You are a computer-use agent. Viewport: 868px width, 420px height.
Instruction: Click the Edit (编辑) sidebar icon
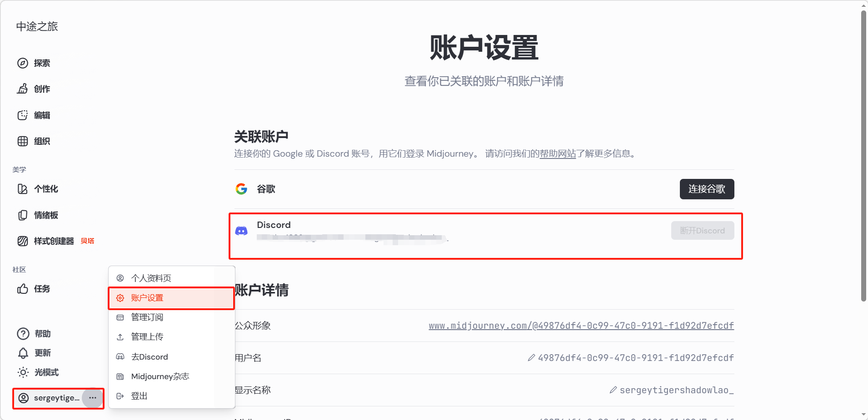[23, 115]
